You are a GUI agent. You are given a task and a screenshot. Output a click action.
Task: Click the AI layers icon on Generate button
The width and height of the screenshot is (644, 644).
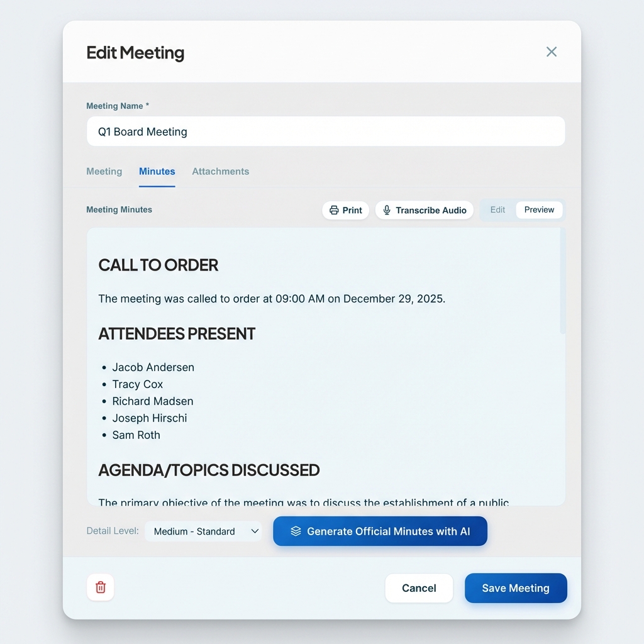click(295, 531)
